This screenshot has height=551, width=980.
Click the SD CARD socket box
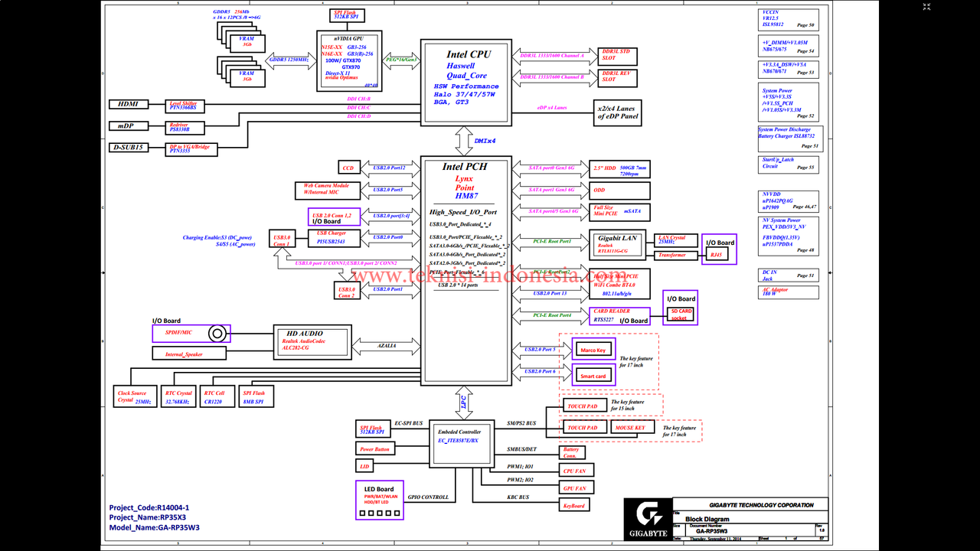pyautogui.click(x=681, y=314)
